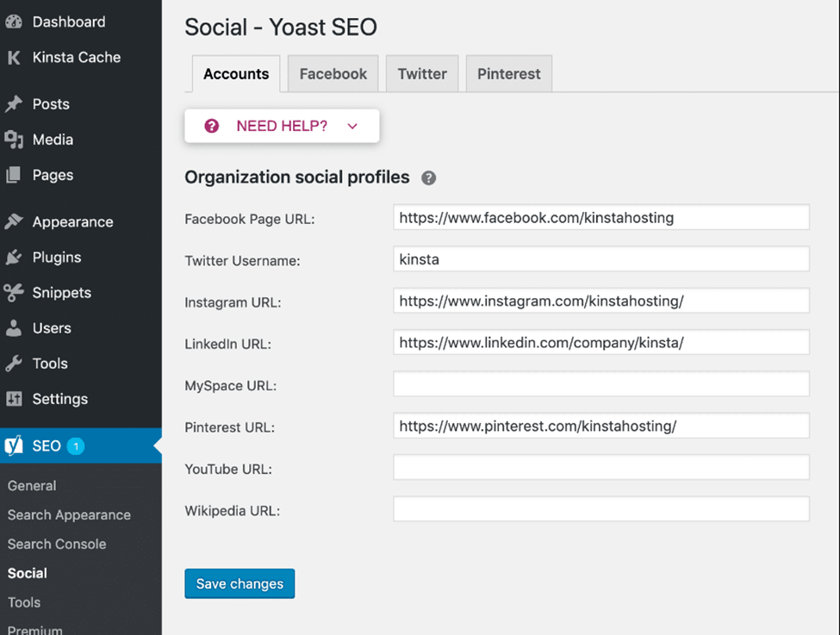Click the MySpace URL label

[x=230, y=386]
